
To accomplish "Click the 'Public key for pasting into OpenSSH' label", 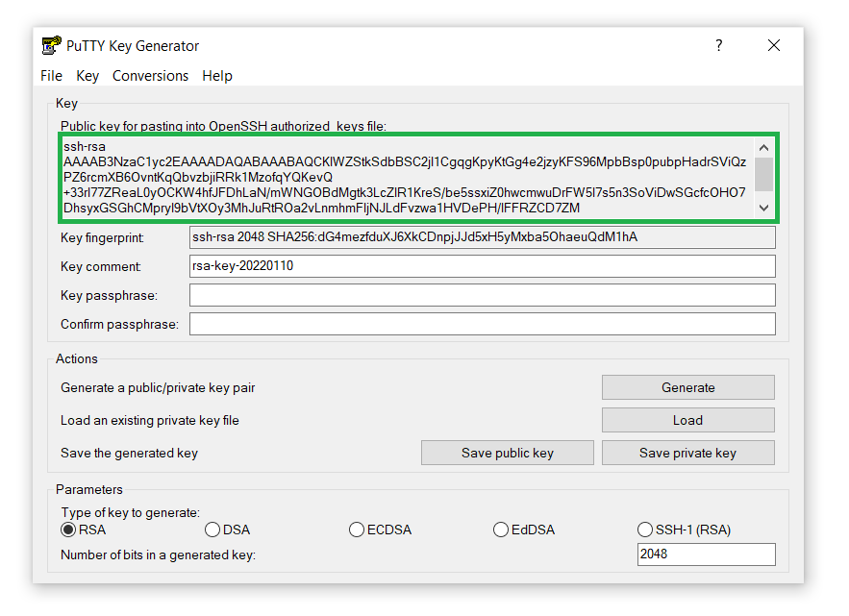I will coord(224,126).
